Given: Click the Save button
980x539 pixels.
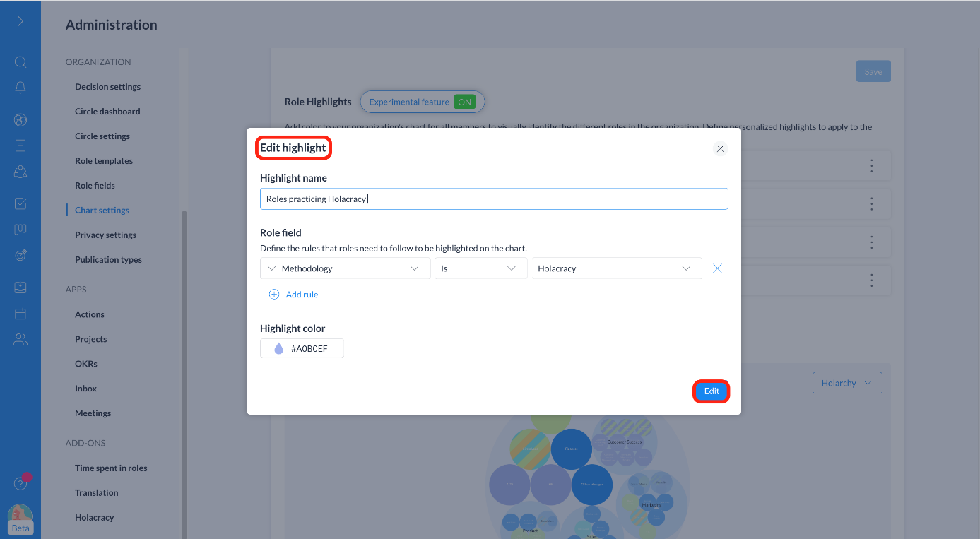Looking at the screenshot, I should [x=873, y=71].
